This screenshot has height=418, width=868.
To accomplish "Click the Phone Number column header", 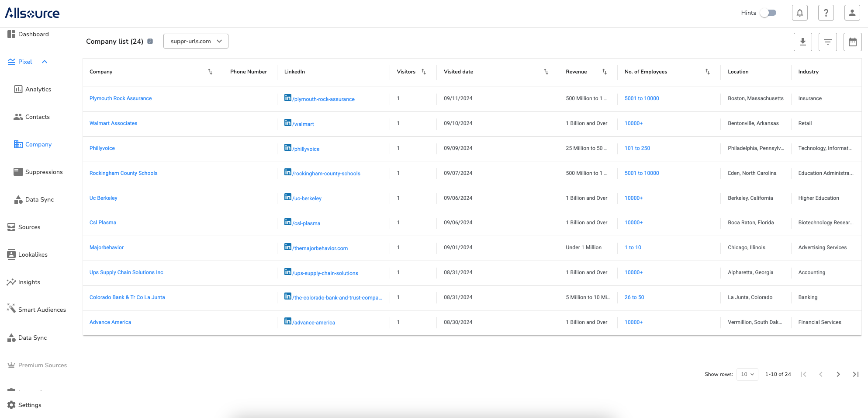I will [x=249, y=72].
